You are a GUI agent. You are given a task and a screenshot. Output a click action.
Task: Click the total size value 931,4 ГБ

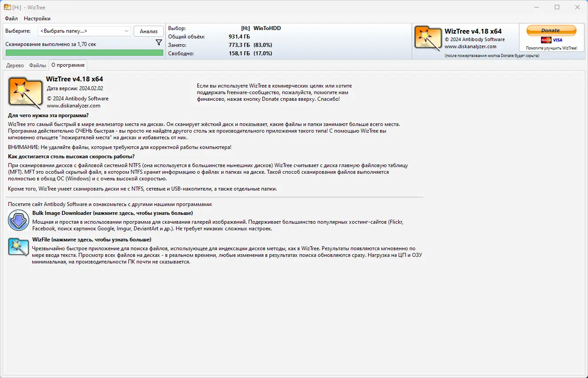[x=239, y=37]
